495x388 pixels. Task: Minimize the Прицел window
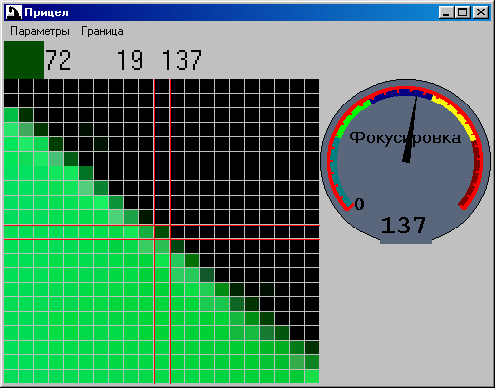pos(446,13)
